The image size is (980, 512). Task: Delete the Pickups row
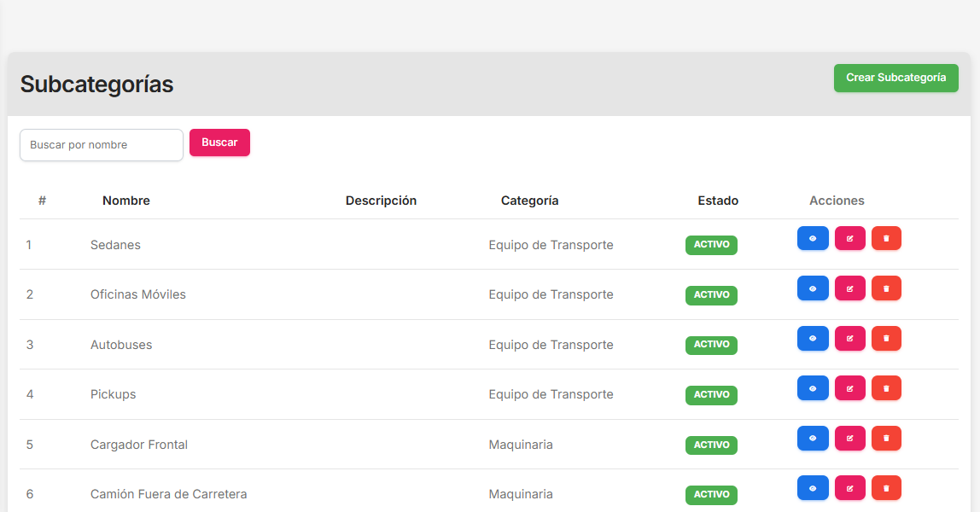(886, 388)
